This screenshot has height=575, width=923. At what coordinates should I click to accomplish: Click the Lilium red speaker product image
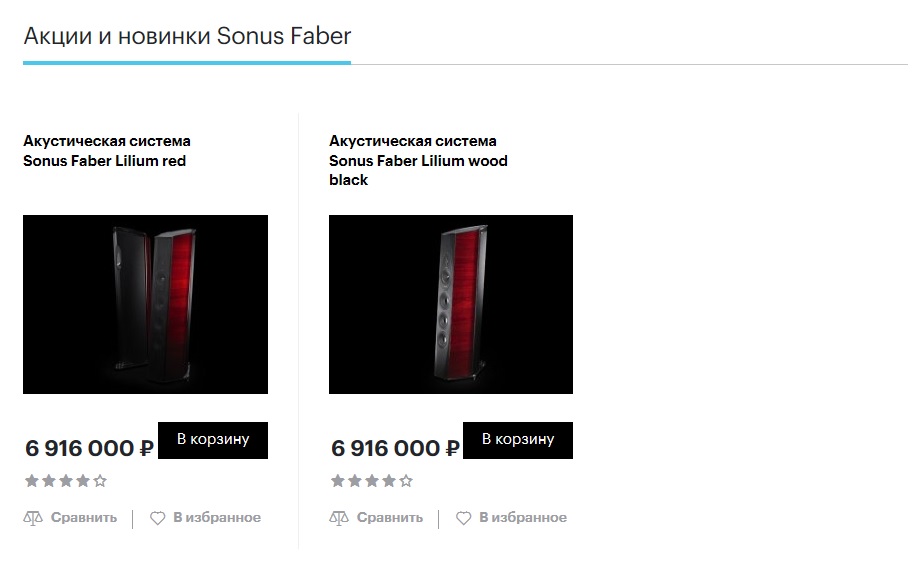click(x=145, y=304)
